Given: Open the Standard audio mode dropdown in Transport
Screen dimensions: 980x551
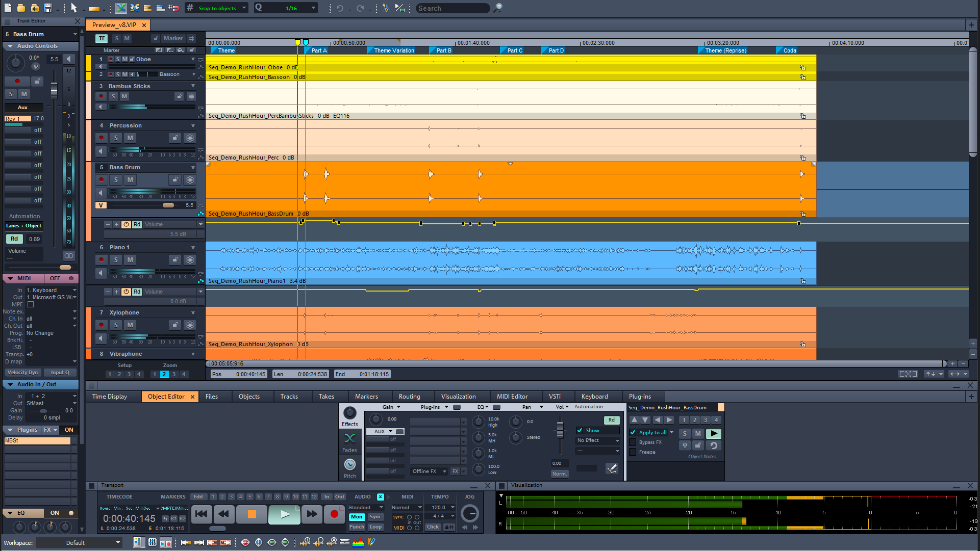Looking at the screenshot, I should point(365,508).
